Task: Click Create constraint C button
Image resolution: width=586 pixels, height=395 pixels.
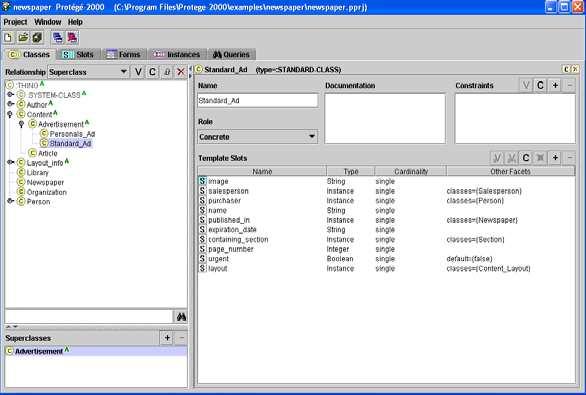Action: 540,86
